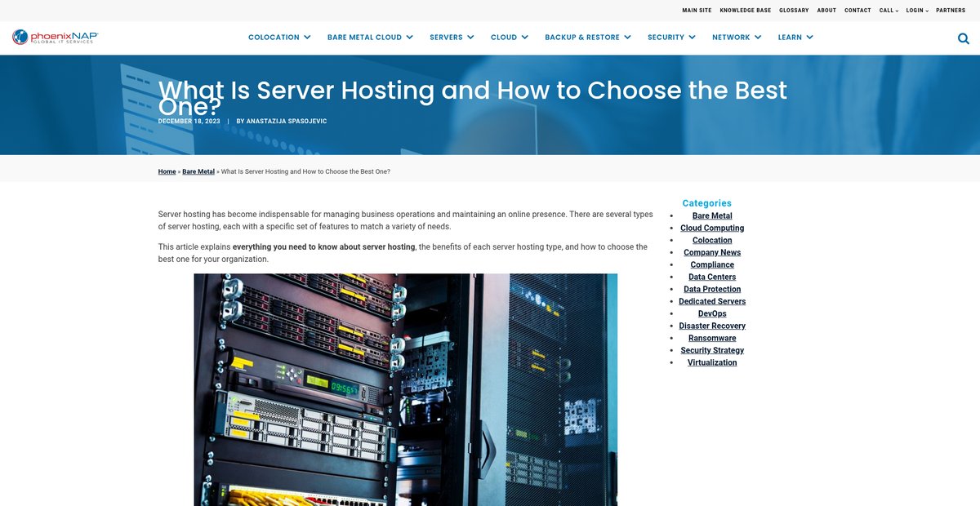Open the Contact link

click(857, 11)
